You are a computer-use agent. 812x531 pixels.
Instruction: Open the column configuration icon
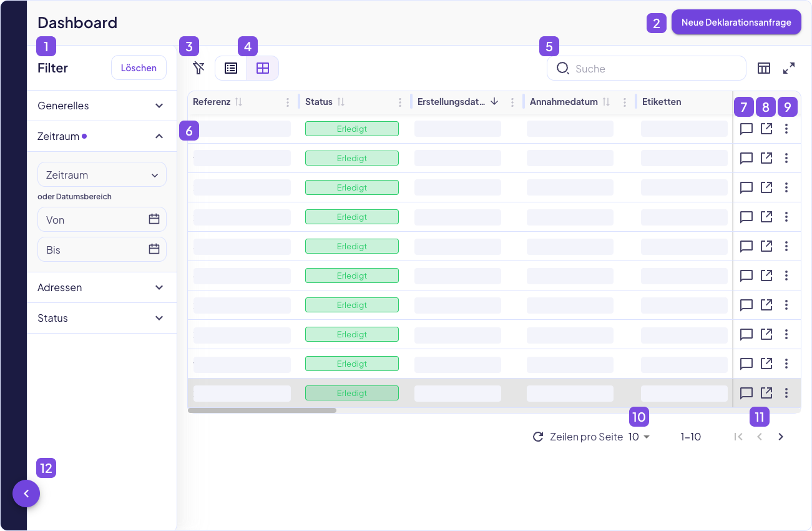tap(764, 68)
